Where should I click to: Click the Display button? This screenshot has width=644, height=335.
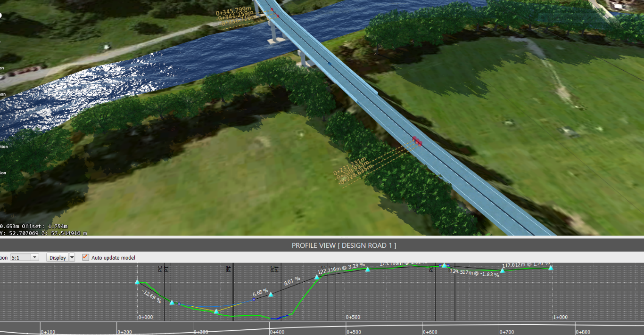[58, 257]
